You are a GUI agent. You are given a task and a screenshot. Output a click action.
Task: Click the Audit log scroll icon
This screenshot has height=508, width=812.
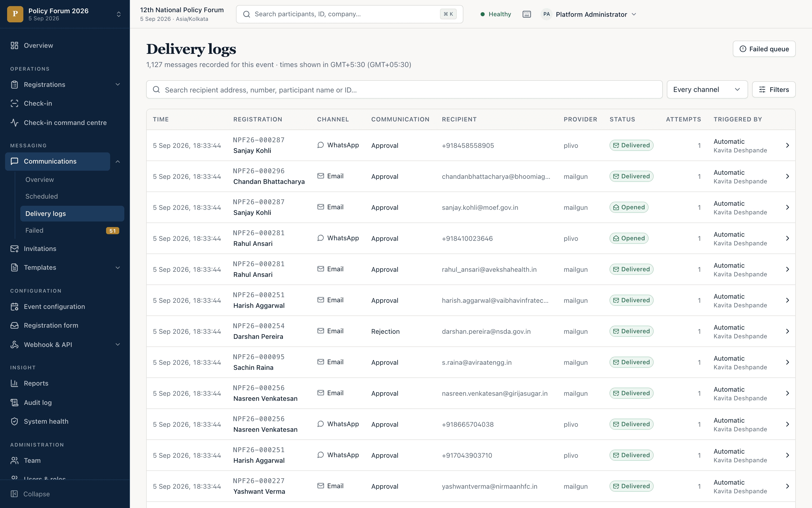coord(14,403)
